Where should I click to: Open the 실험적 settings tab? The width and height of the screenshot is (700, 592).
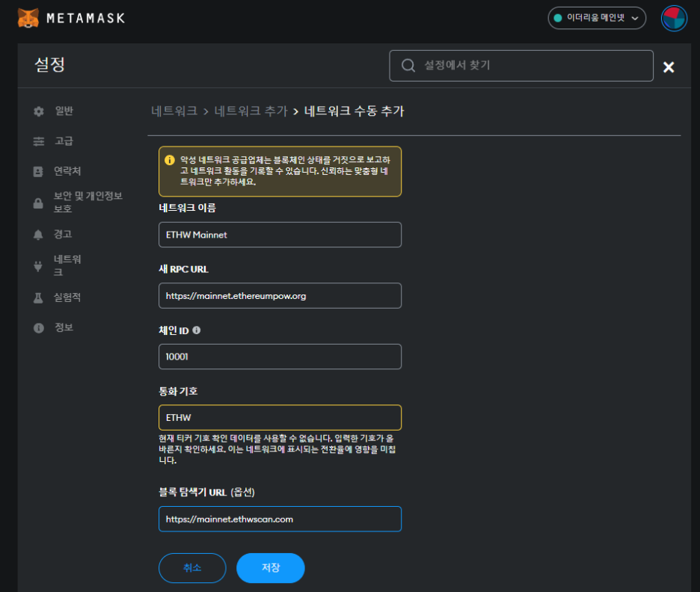click(67, 297)
